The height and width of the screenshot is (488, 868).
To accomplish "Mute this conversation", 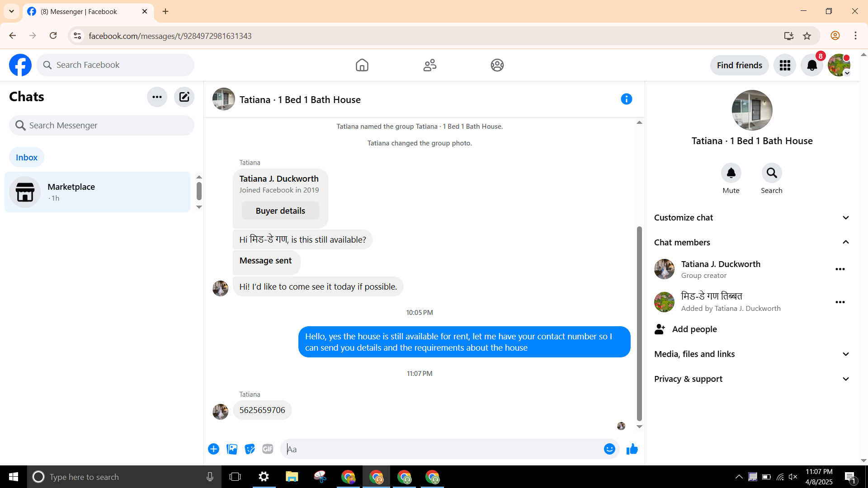I will (731, 173).
